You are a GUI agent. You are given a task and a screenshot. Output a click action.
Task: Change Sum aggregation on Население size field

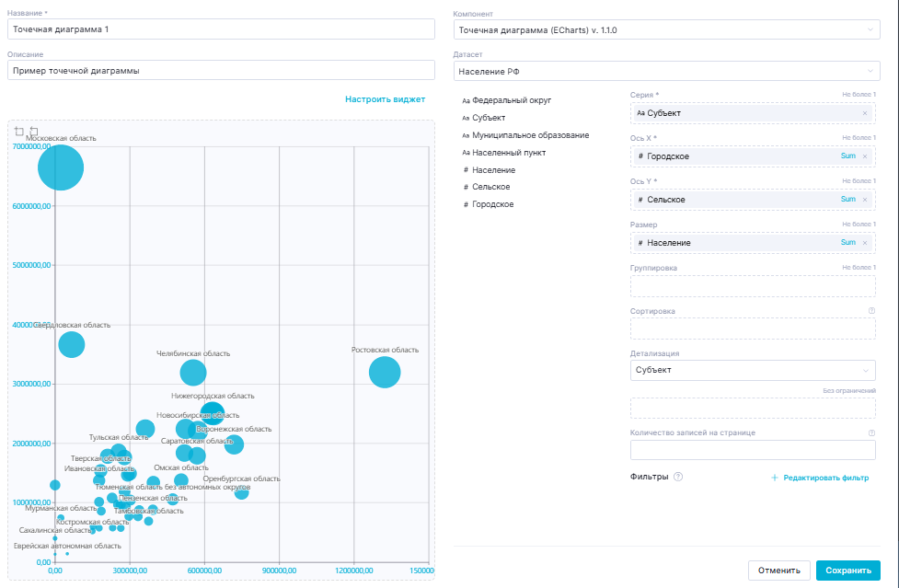(x=847, y=243)
